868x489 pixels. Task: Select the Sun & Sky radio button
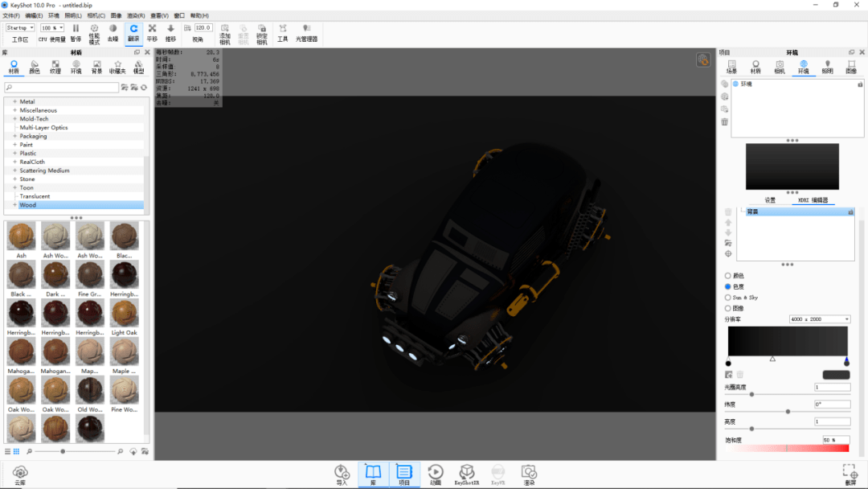[728, 298]
